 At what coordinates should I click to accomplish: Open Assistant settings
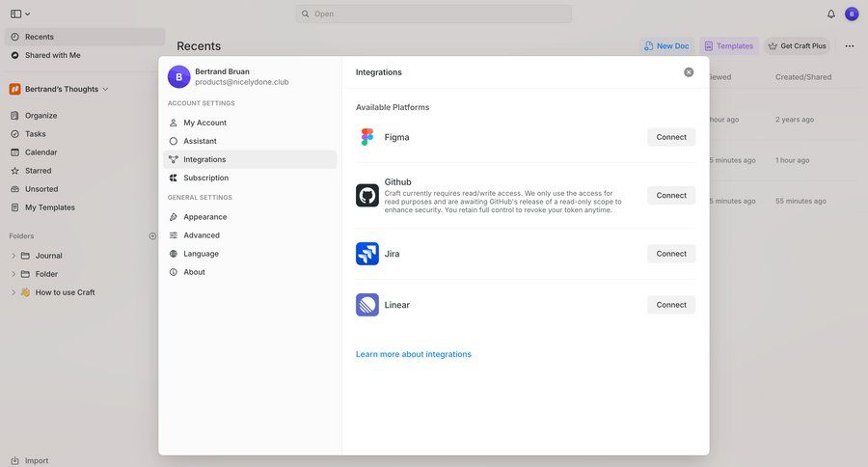[x=250, y=141]
